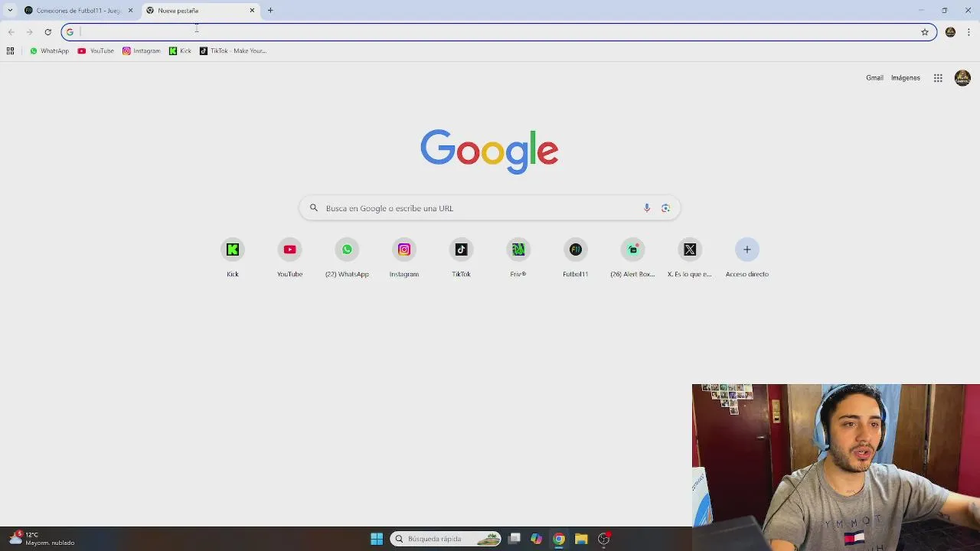Open the Instagram bookmark
Viewport: 980px width, 551px height.
coord(142,51)
